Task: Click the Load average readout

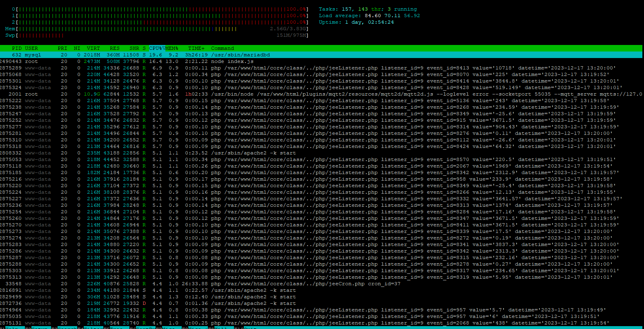Action: (370, 16)
